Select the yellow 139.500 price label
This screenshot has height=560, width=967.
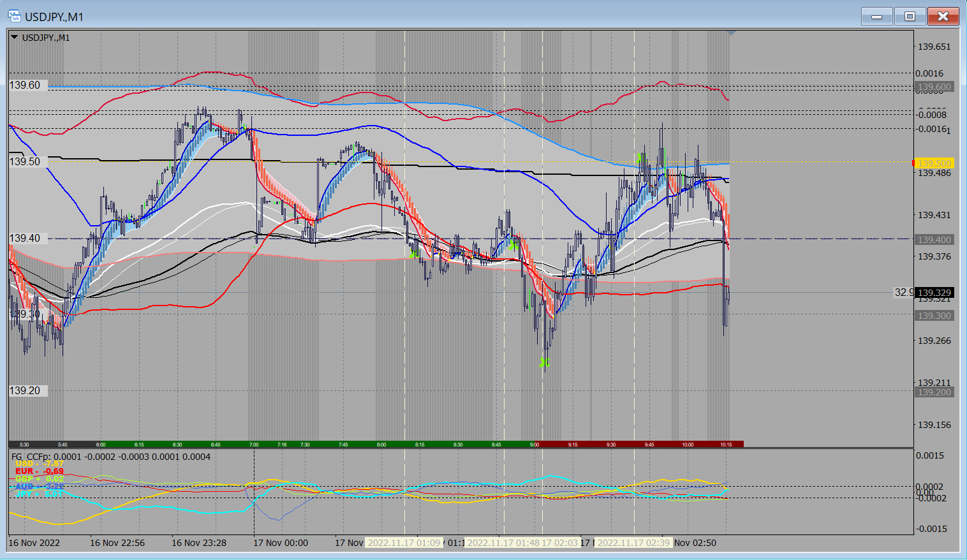click(934, 163)
